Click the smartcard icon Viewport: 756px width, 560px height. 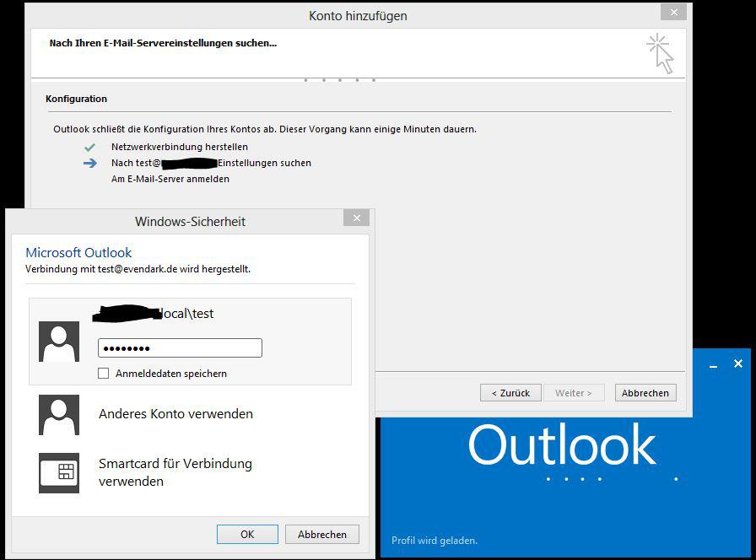pos(59,473)
